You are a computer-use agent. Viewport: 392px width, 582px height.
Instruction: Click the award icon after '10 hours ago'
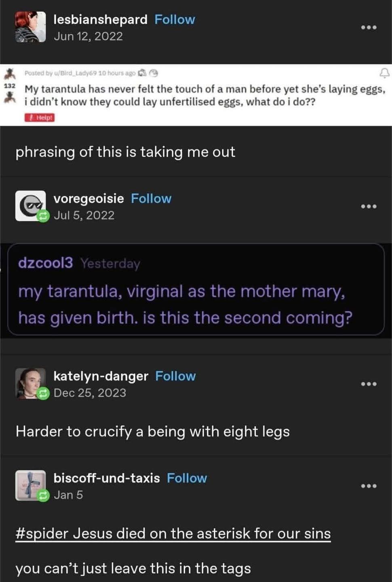pos(142,73)
